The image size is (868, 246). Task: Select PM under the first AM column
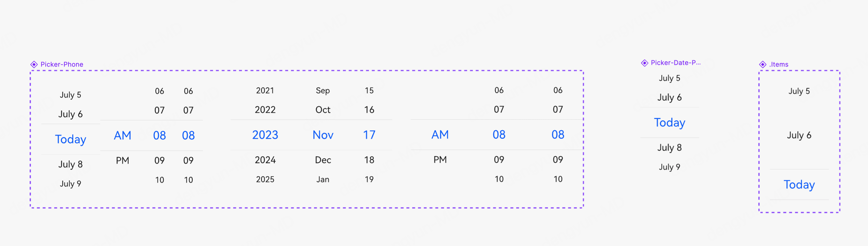click(x=122, y=160)
